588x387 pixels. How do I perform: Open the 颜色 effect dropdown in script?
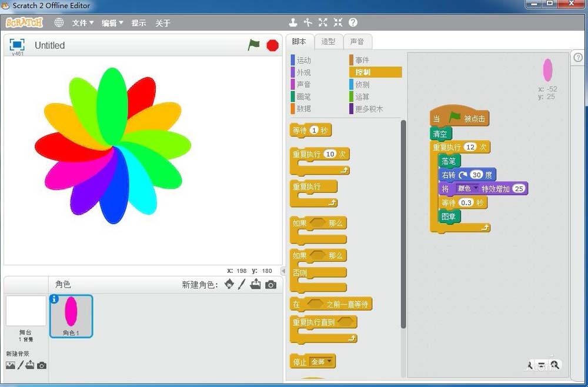pyautogui.click(x=466, y=188)
